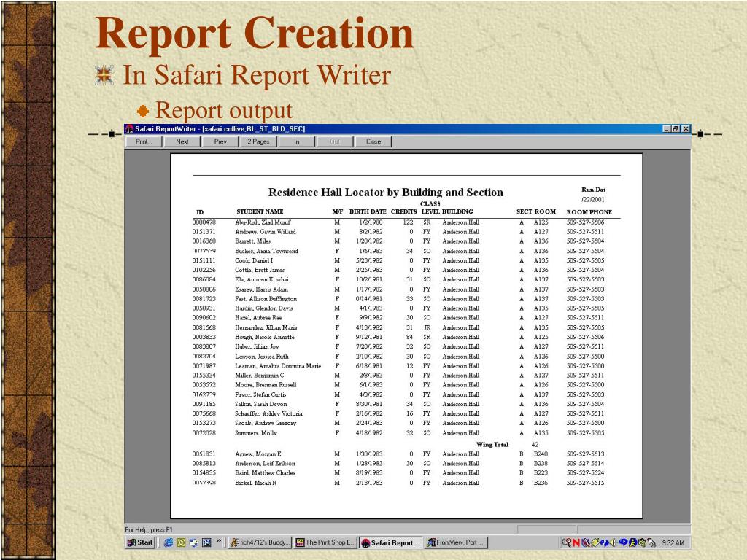Expand the quick launch overflow chevron

coord(219,542)
